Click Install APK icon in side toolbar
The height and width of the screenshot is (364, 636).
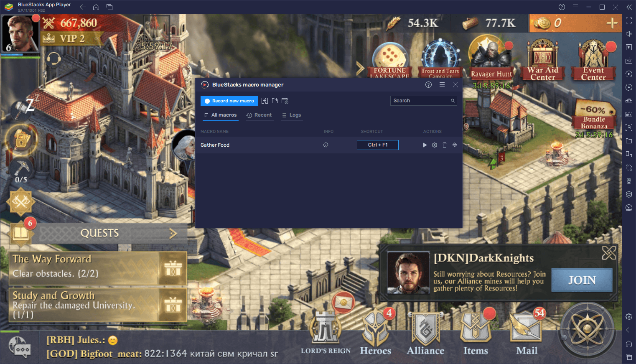tap(629, 114)
